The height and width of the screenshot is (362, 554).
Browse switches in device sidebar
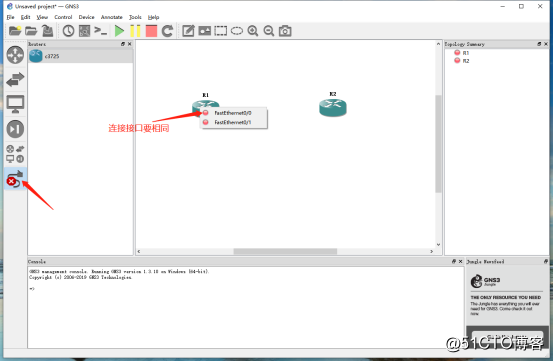click(x=15, y=79)
